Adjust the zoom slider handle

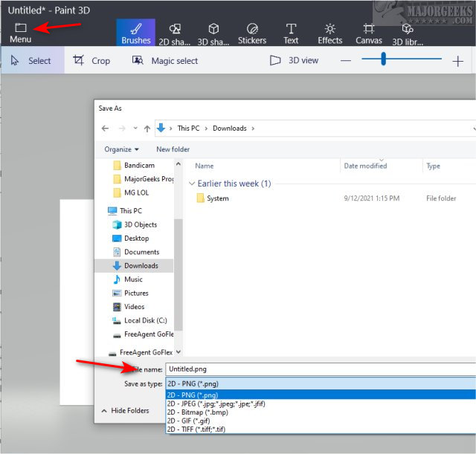click(384, 59)
